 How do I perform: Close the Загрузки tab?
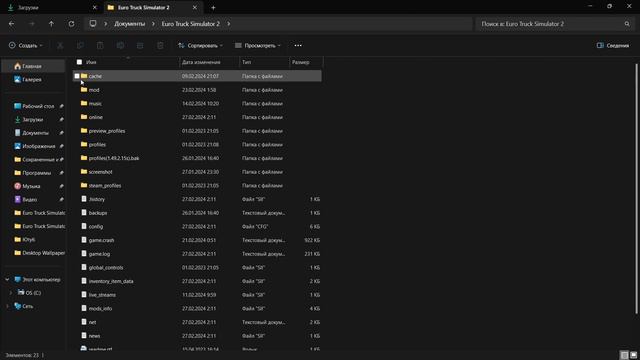[95, 7]
